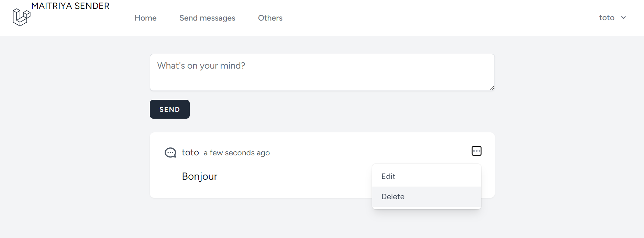Click the MAITRIYA SENDER title

(70, 6)
